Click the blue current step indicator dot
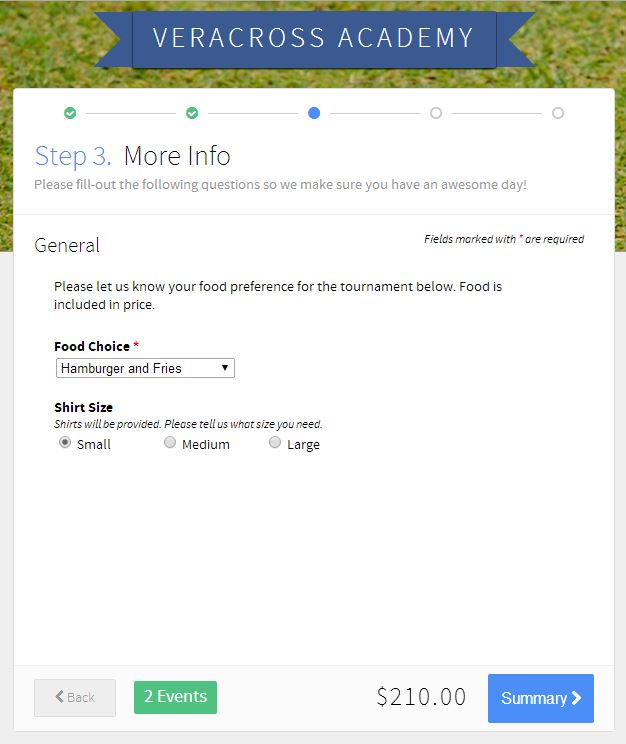Viewport: 626px width, 744px height. 314,113
